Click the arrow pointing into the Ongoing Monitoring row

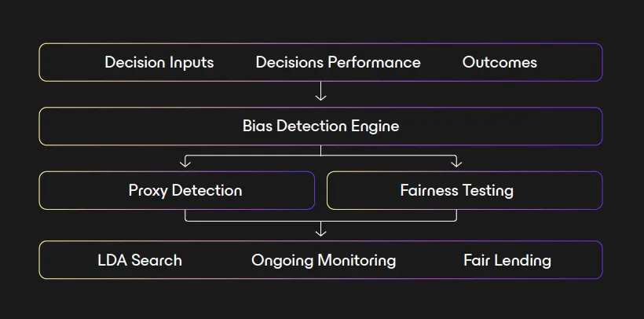pyautogui.click(x=320, y=229)
